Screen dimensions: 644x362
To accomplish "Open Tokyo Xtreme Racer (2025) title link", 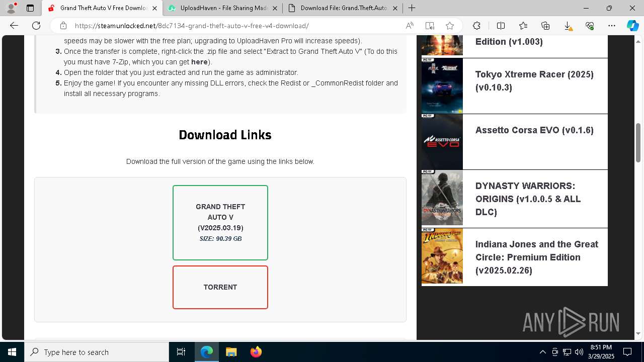I will point(534,81).
